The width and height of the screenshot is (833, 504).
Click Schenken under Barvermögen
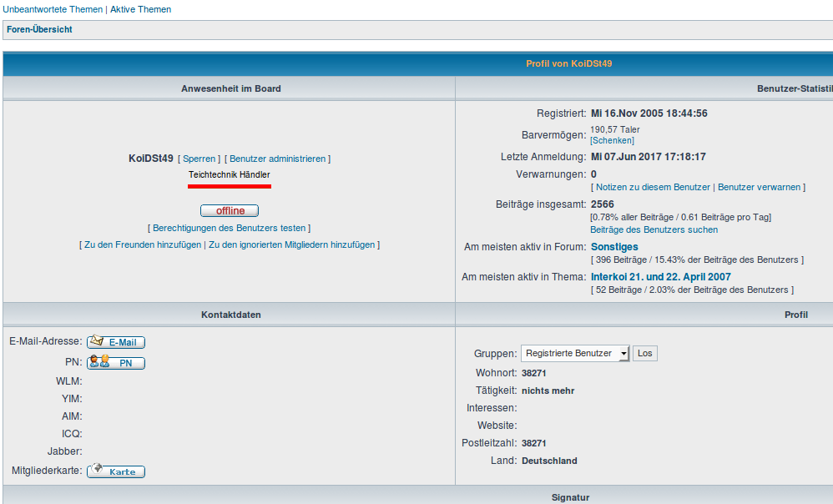[x=612, y=141]
